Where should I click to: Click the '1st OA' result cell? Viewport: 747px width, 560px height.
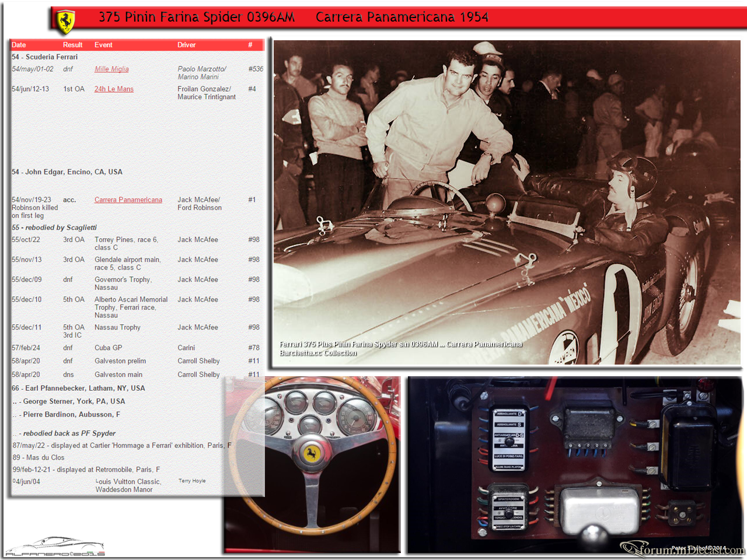click(x=74, y=89)
